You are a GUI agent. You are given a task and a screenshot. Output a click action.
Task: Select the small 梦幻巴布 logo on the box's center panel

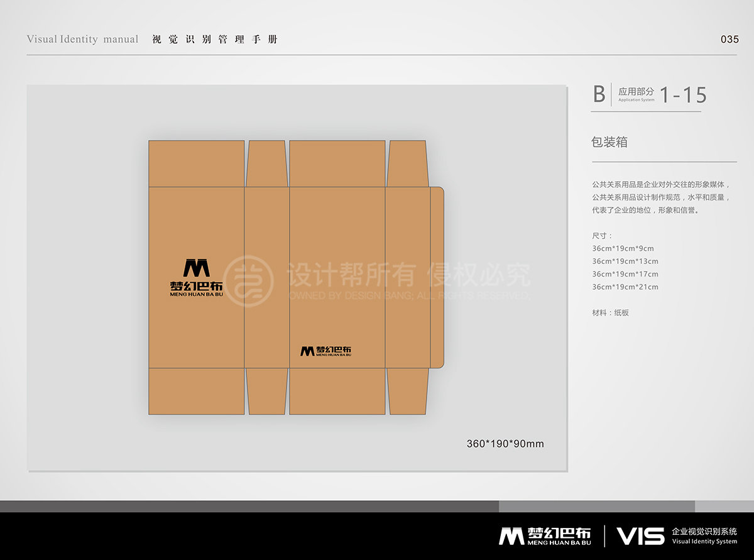pyautogui.click(x=325, y=351)
